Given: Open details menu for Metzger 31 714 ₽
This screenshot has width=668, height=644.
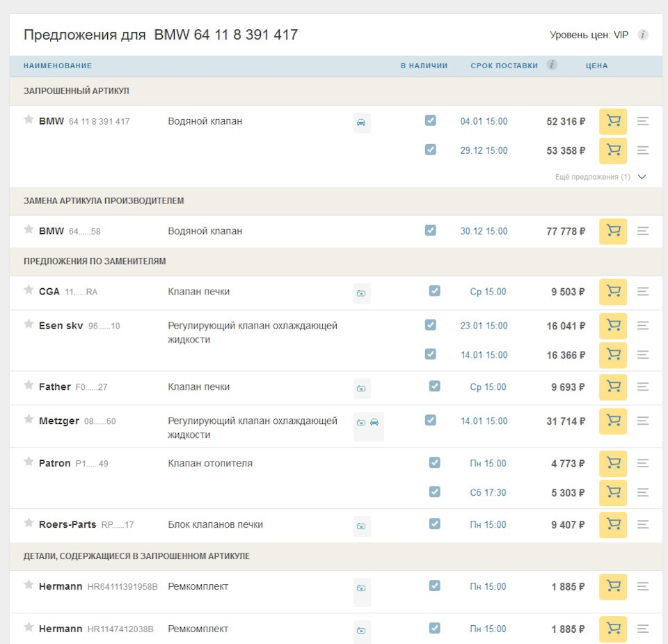Looking at the screenshot, I should click(643, 421).
